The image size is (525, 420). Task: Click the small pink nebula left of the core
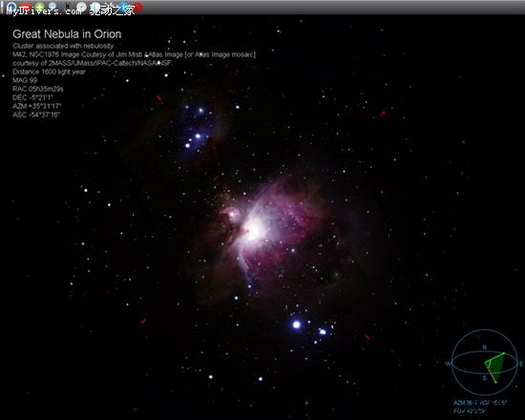pyautogui.click(x=232, y=213)
